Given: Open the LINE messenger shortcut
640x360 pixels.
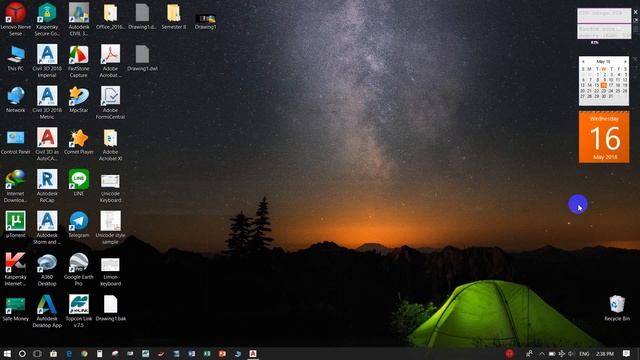Looking at the screenshot, I should pyautogui.click(x=78, y=183).
